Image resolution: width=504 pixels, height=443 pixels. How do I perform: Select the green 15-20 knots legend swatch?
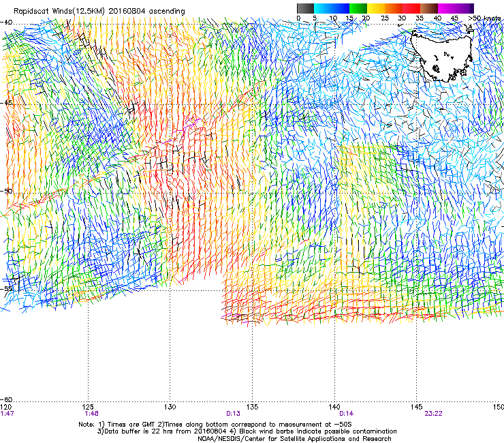[358, 8]
